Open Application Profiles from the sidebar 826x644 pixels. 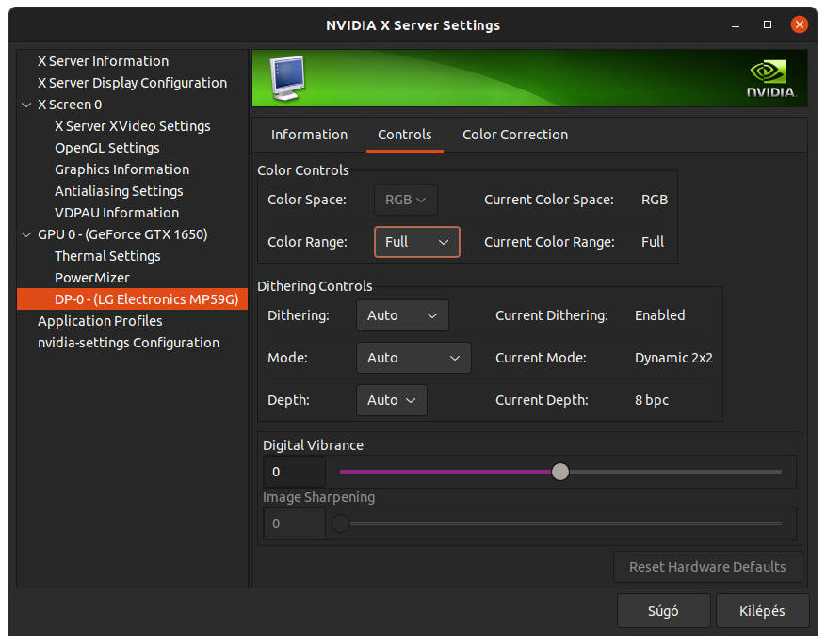point(100,320)
